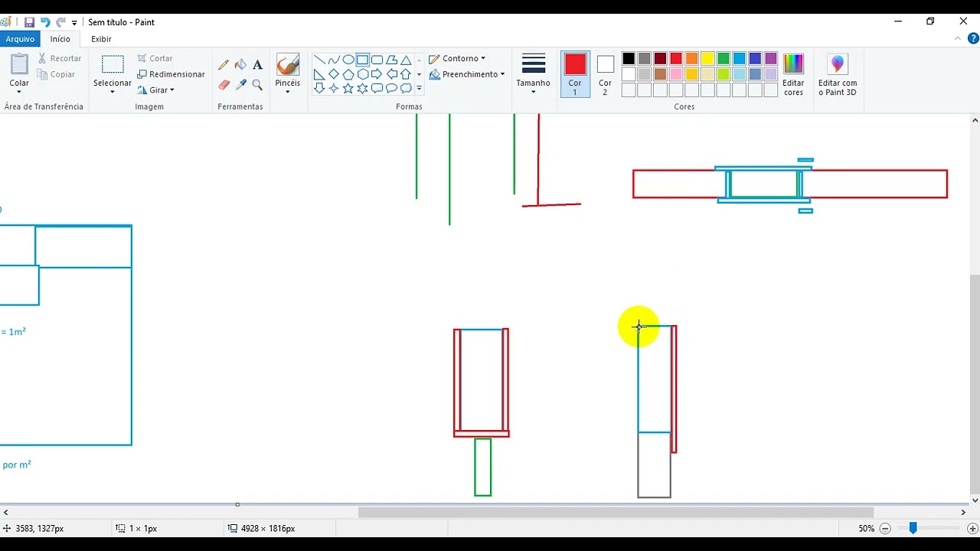Click the Colar paste button
Screen dimensions: 980x551
(19, 74)
